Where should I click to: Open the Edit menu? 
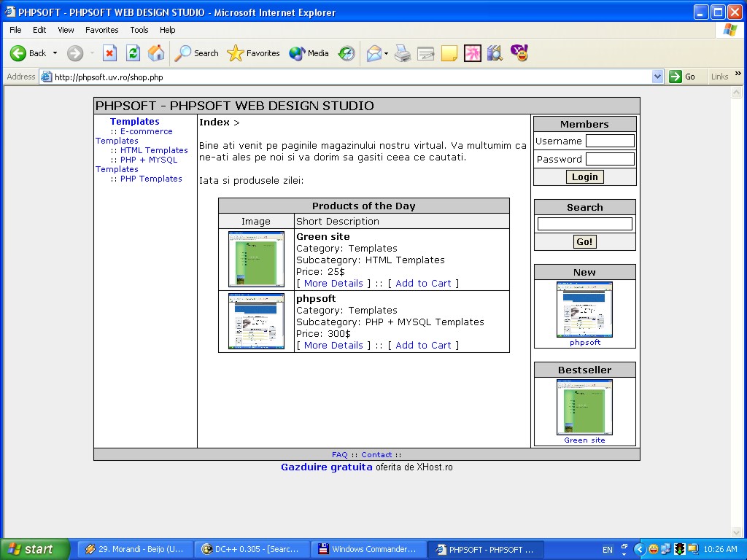tap(39, 30)
